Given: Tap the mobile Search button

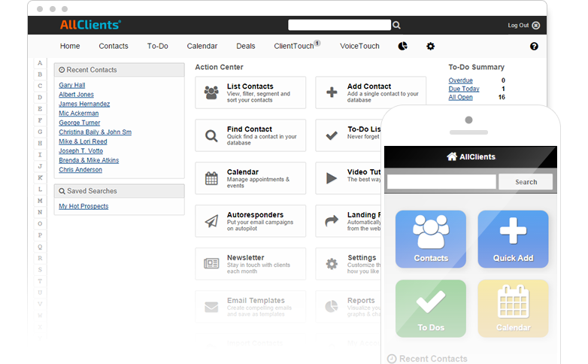Looking at the screenshot, I should pyautogui.click(x=526, y=182).
